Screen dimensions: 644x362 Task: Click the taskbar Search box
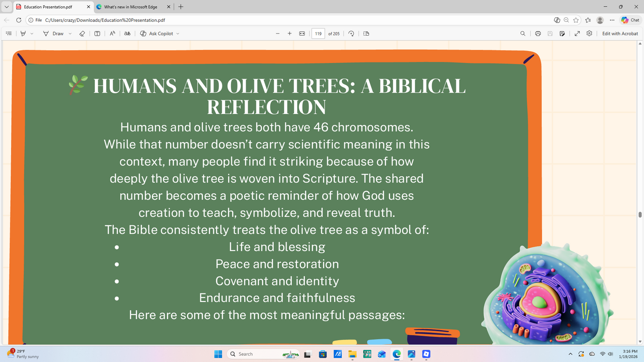point(263,354)
